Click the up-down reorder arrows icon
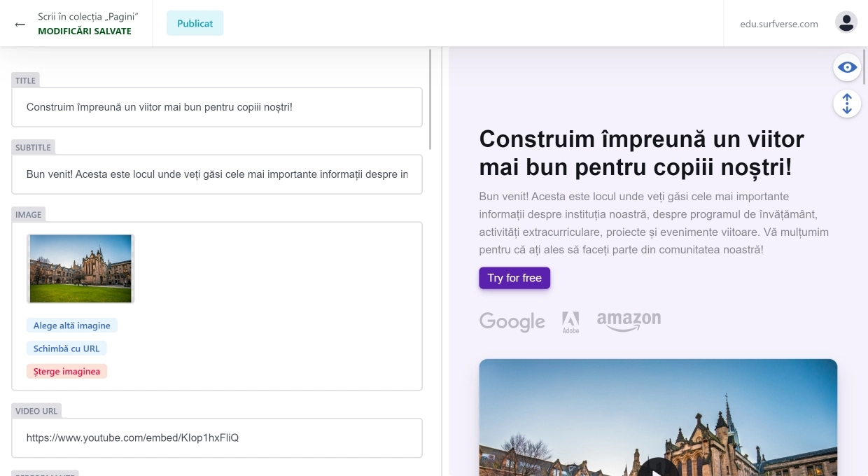The width and height of the screenshot is (868, 476). (847, 104)
